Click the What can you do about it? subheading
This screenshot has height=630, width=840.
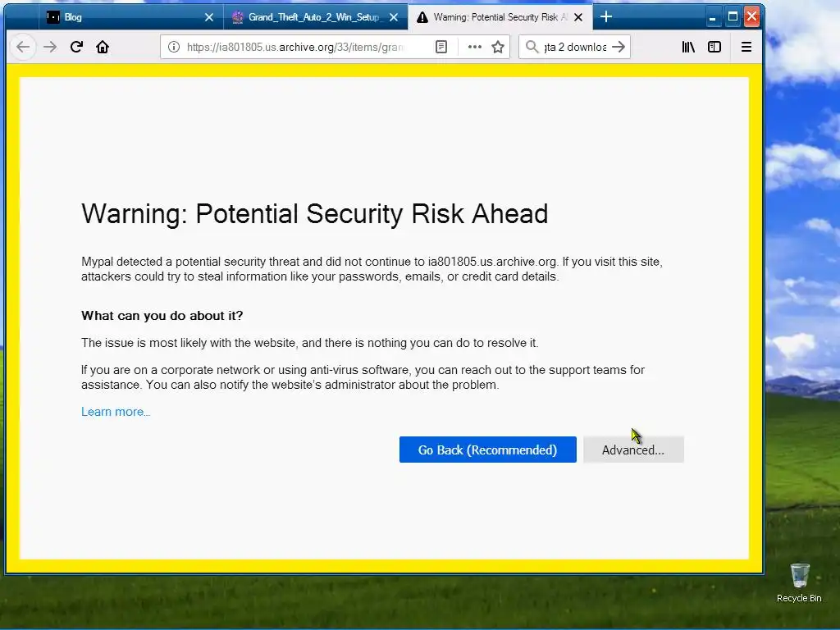tap(162, 316)
